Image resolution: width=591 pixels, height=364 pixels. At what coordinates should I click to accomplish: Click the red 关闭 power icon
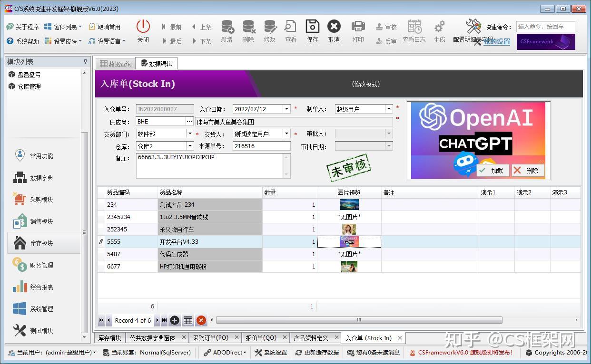(x=143, y=27)
